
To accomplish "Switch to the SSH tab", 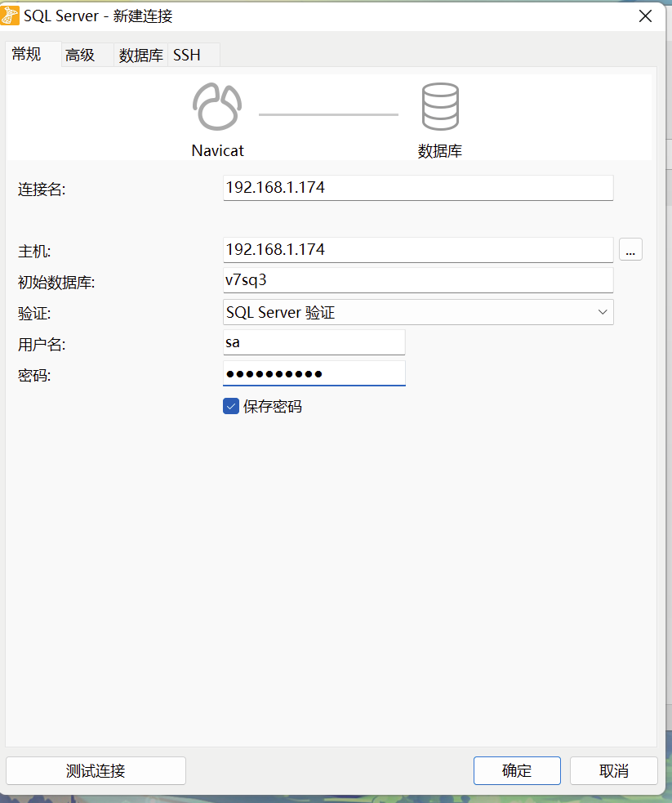I will click(194, 55).
